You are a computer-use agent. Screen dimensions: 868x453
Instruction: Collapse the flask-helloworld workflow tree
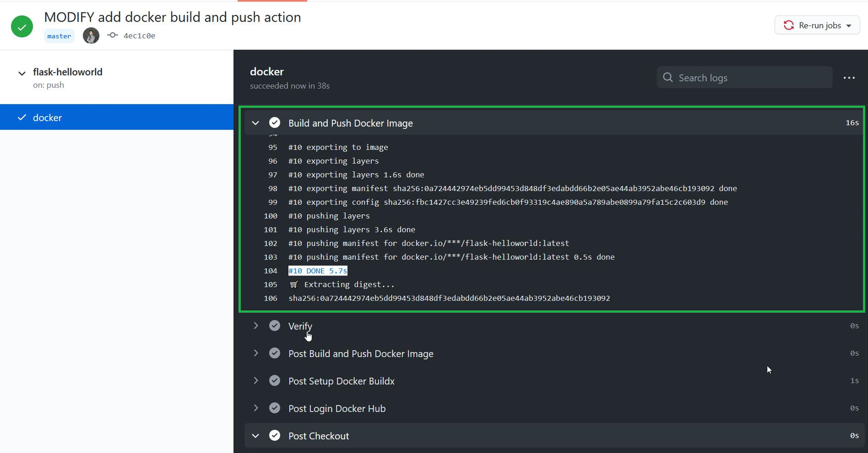pos(22,73)
